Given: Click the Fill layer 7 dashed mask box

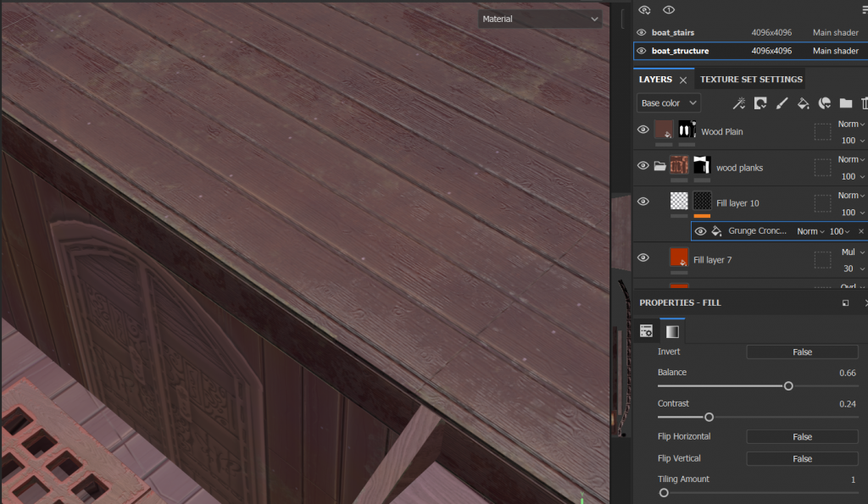Looking at the screenshot, I should click(822, 259).
